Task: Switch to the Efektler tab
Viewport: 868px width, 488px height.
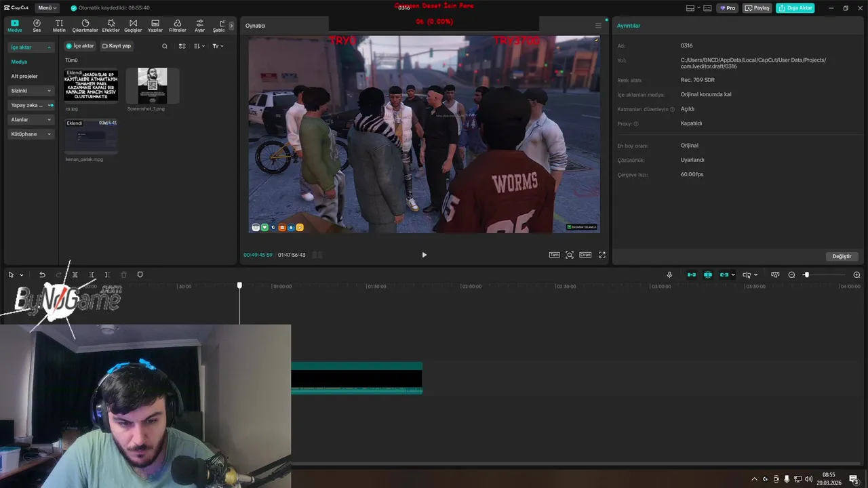Action: pos(111,26)
